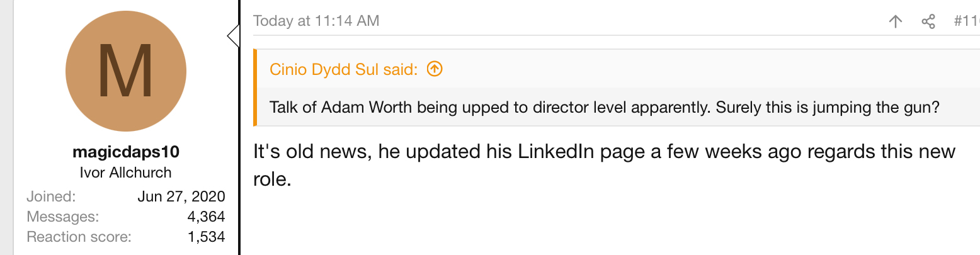Click the share icon for this post
The image size is (980, 255).
click(x=928, y=21)
